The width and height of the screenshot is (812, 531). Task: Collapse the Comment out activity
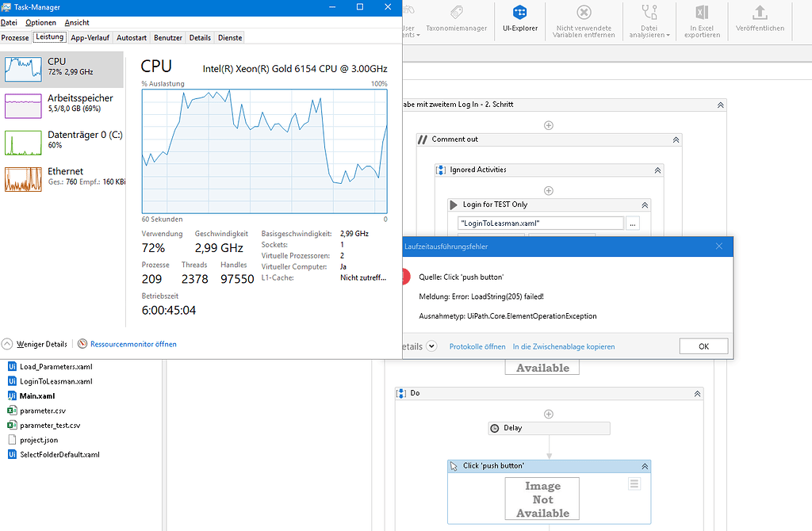click(676, 139)
